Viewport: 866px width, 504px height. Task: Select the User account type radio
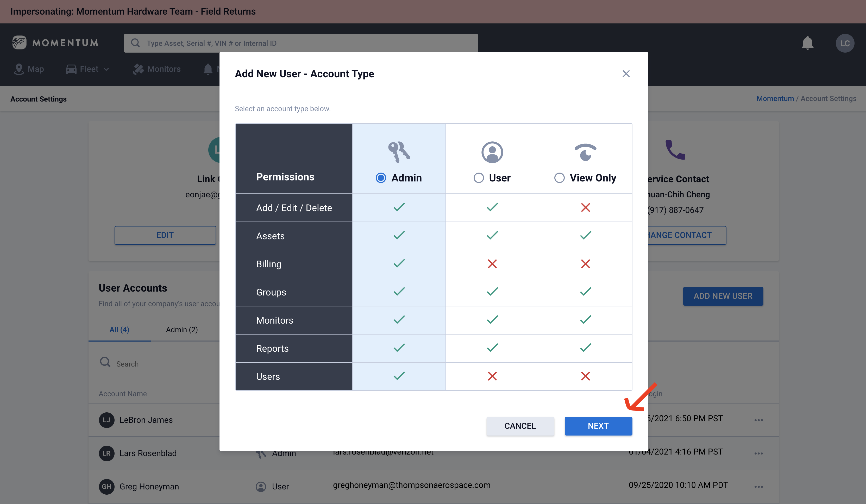(478, 178)
